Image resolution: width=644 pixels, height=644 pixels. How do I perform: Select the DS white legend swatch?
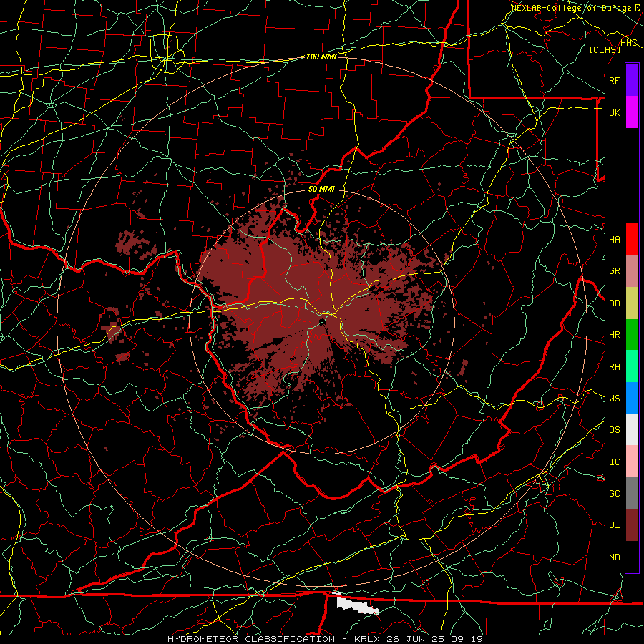[x=632, y=429]
